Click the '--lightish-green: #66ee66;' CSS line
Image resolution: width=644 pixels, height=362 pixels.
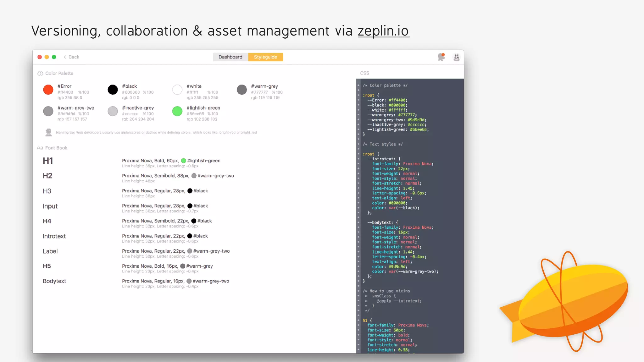(398, 129)
